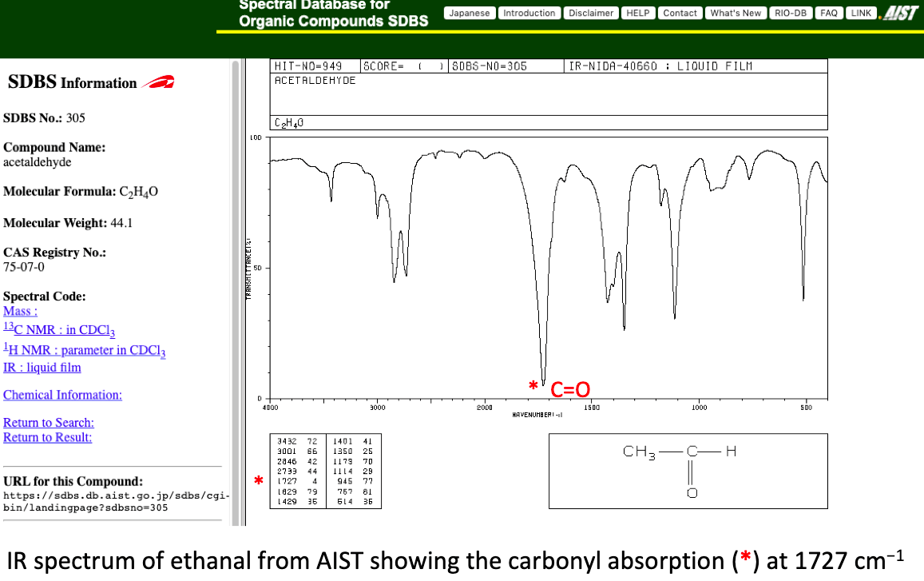
Task: Open the 1H NMR parameter link
Action: [85, 350]
